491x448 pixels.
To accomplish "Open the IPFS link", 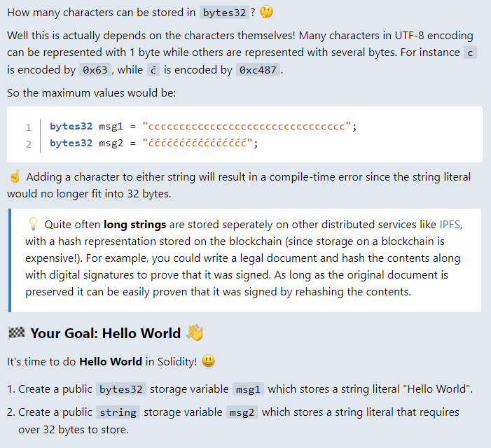I will 450,225.
